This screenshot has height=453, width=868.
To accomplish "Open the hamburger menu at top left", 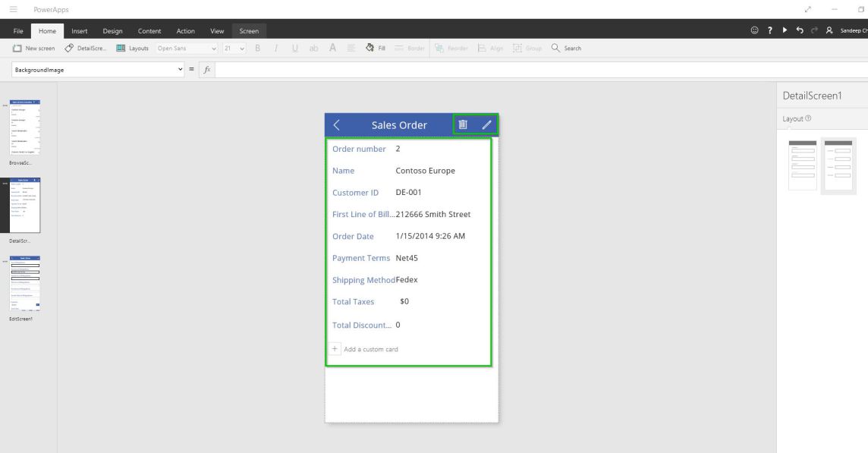I will click(x=14, y=9).
